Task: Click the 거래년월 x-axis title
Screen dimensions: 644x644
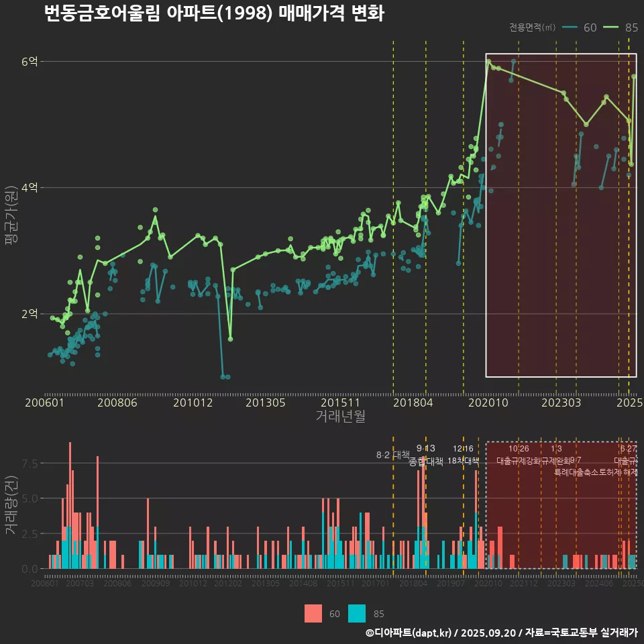Action: pos(340,417)
